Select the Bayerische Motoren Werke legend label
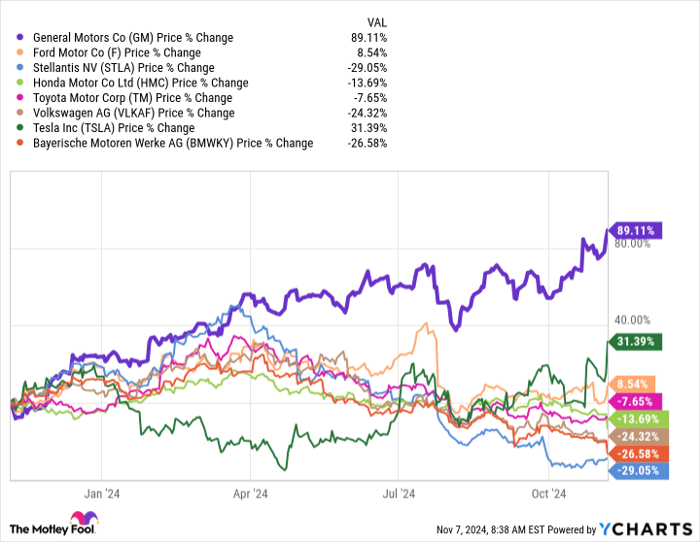The width and height of the screenshot is (700, 542). pos(172,143)
